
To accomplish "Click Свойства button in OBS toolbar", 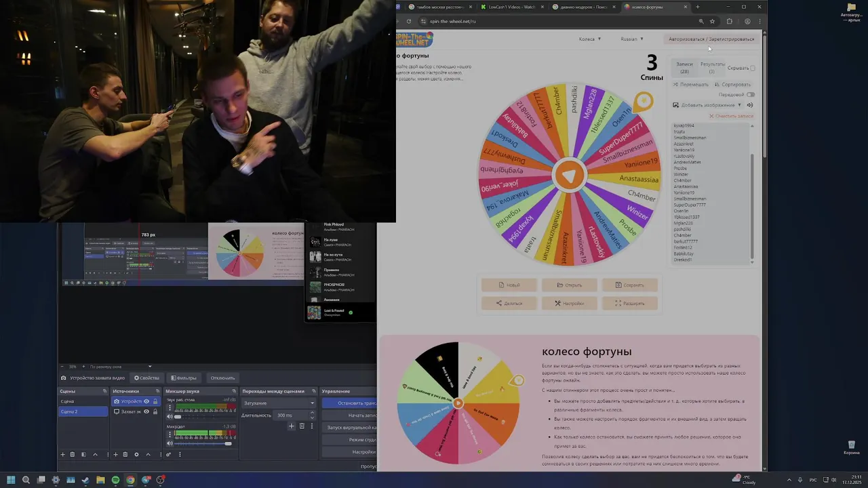I will [x=147, y=378].
